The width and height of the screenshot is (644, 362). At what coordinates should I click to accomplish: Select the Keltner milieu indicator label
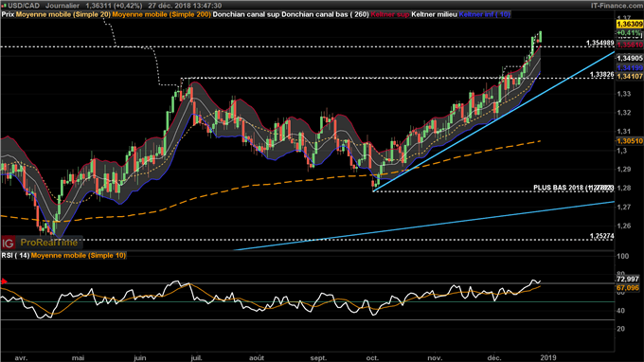click(x=434, y=14)
